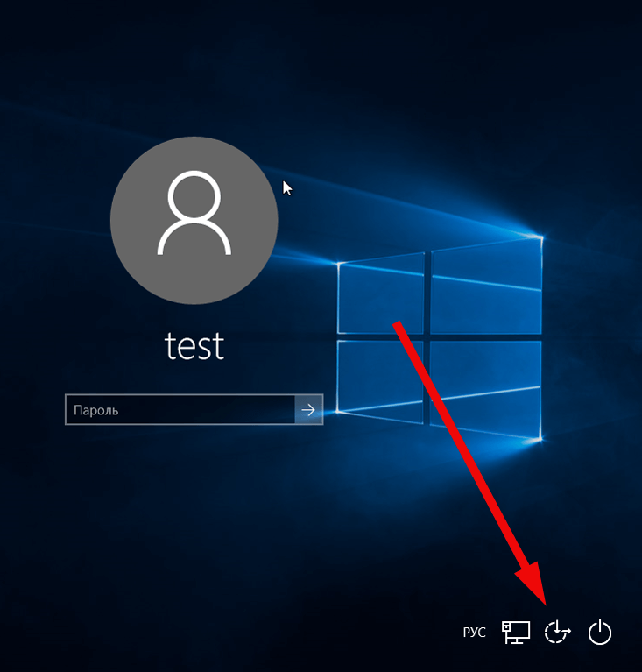The width and height of the screenshot is (642, 672).
Task: Click the person silhouette in the avatar
Action: (194, 213)
